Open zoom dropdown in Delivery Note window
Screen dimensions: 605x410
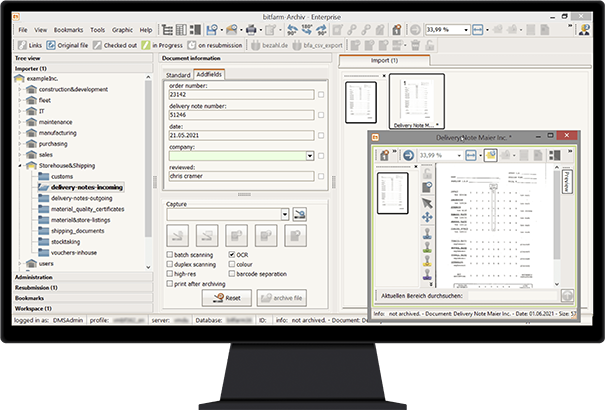(x=459, y=155)
